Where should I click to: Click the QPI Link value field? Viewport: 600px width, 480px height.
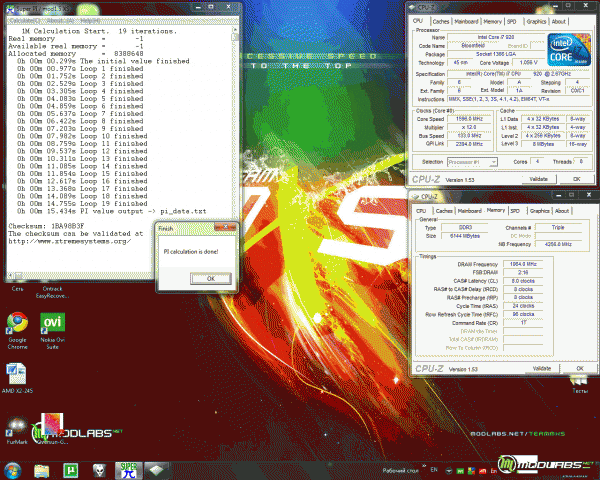(x=470, y=144)
